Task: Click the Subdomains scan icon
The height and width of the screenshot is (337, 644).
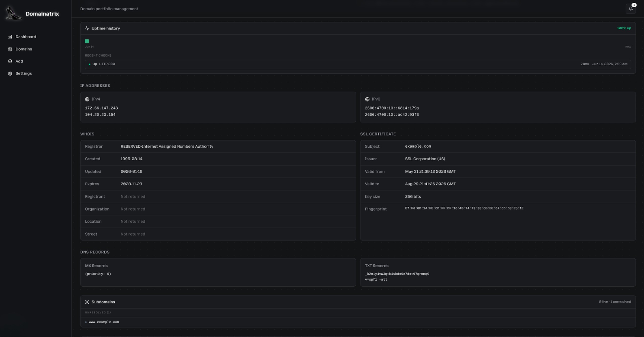Action: [87, 302]
